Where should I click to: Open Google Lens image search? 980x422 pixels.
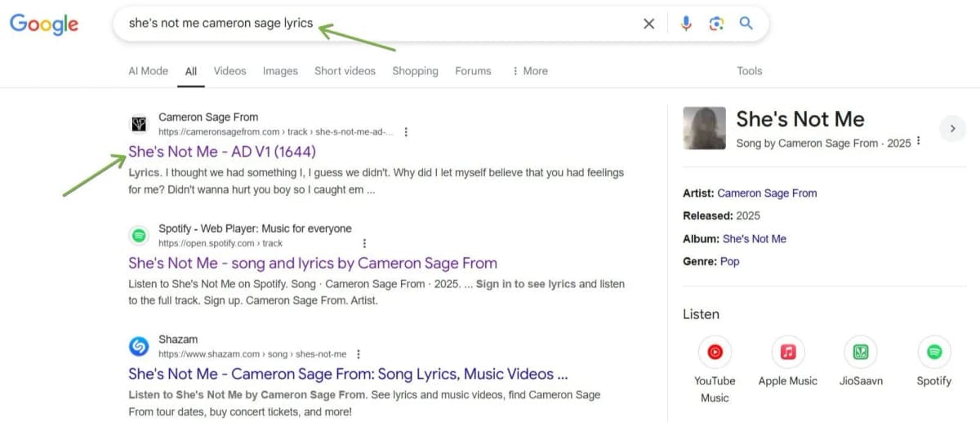click(716, 24)
